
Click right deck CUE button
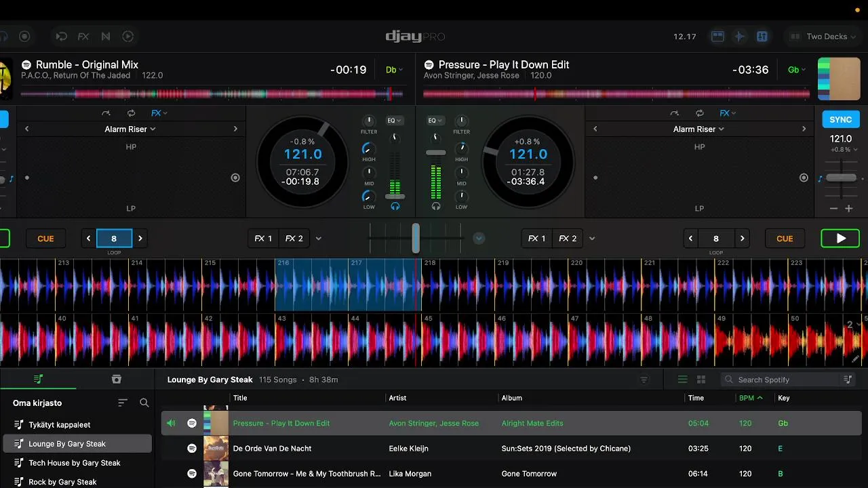coord(785,239)
